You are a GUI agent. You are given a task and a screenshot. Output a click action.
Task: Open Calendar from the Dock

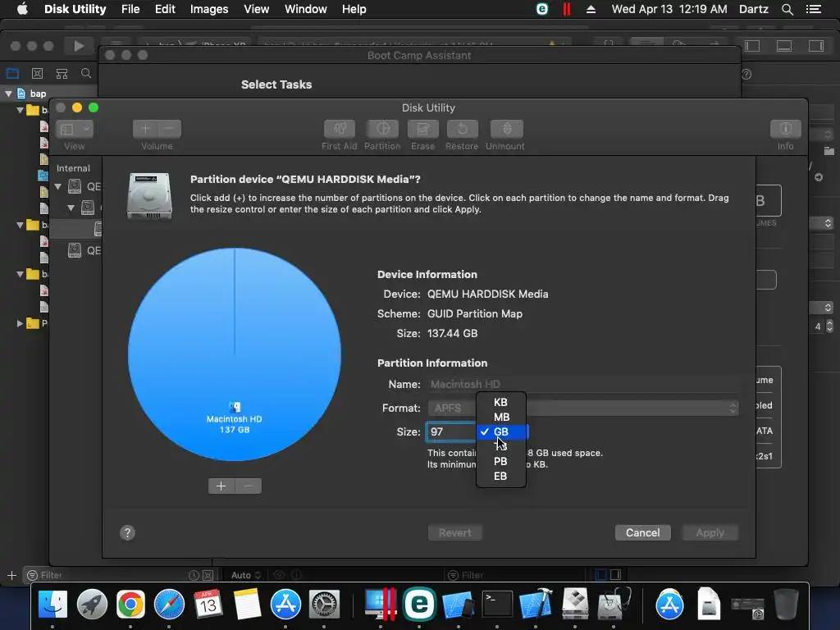click(x=208, y=605)
